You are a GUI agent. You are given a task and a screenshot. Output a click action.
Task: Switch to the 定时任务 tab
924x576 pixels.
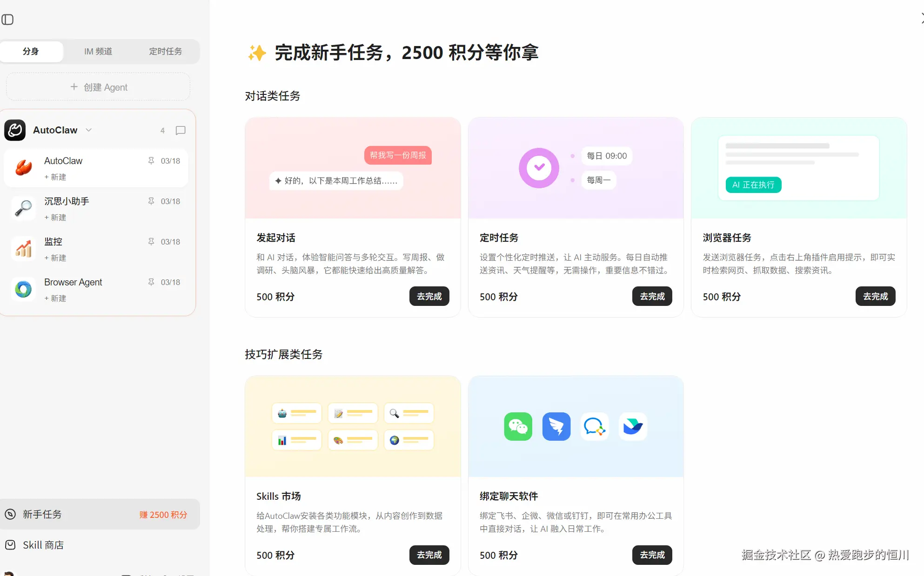click(165, 52)
